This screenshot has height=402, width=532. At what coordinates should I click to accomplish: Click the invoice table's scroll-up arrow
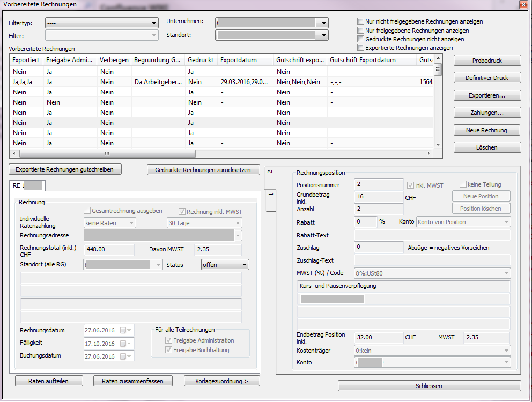pos(438,59)
